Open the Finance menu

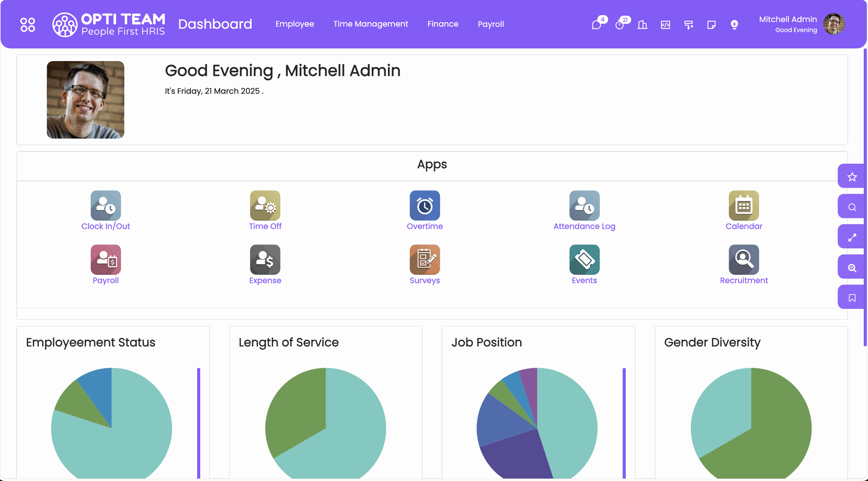point(443,24)
